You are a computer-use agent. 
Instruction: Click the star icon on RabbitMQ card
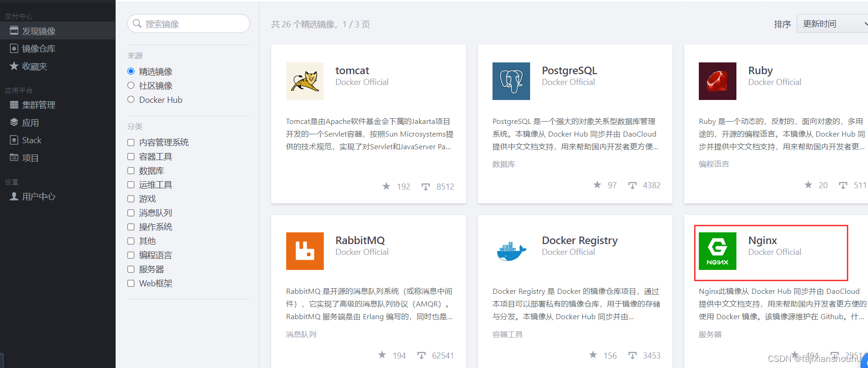coord(382,355)
